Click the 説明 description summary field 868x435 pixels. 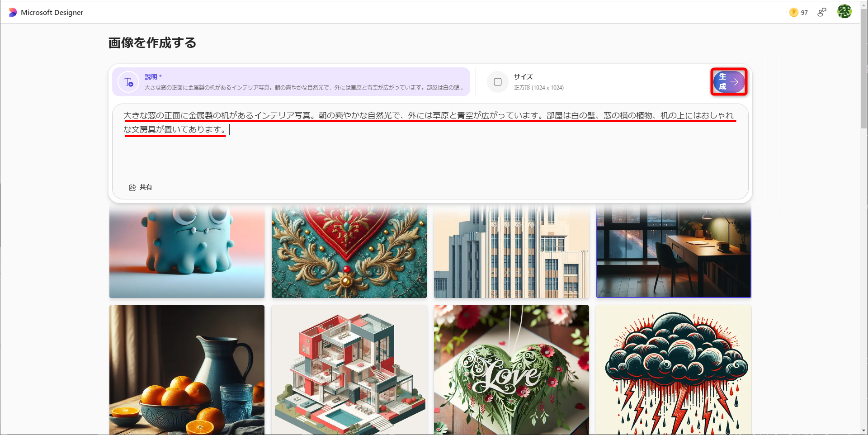tap(291, 82)
